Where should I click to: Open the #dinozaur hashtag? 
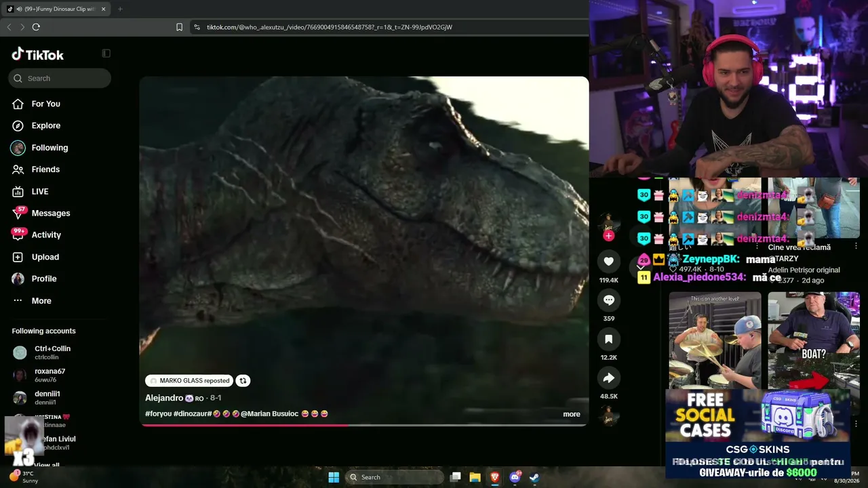[193, 413]
